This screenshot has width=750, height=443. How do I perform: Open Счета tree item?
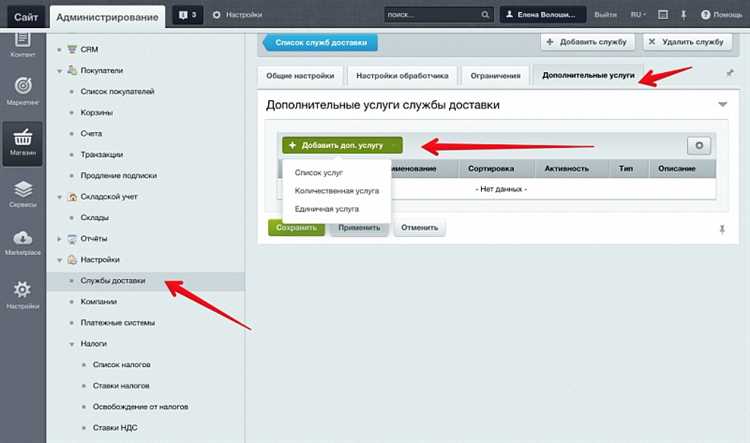coord(91,133)
